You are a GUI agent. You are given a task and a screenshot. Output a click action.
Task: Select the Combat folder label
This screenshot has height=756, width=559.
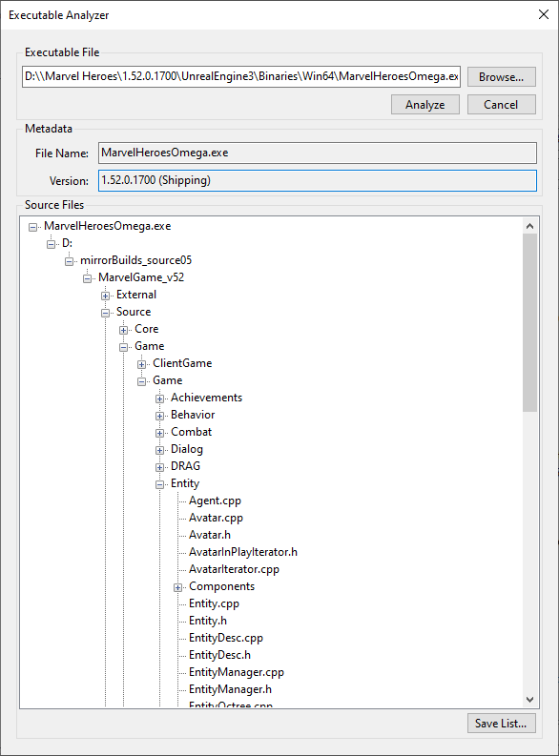tap(191, 432)
